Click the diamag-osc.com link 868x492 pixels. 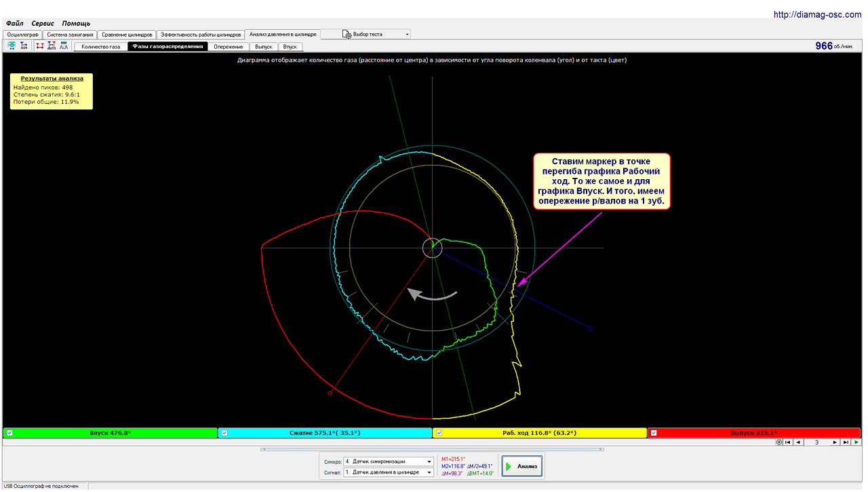click(x=818, y=14)
